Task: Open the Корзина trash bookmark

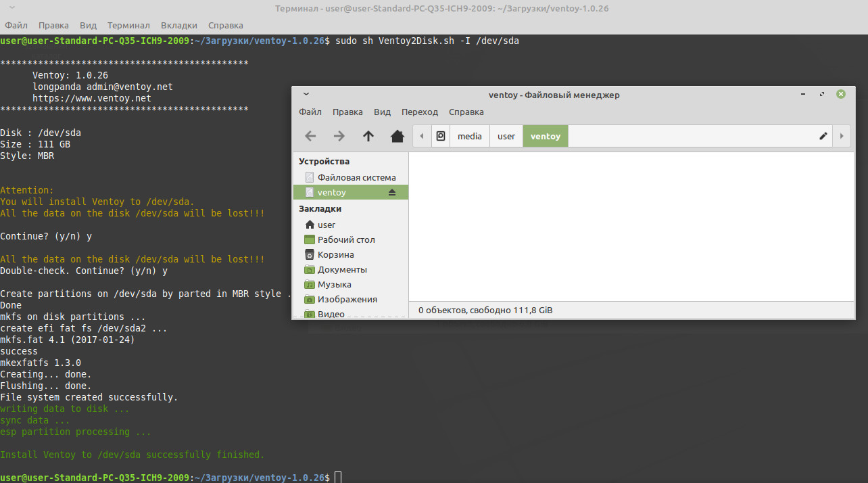Action: pyautogui.click(x=335, y=254)
